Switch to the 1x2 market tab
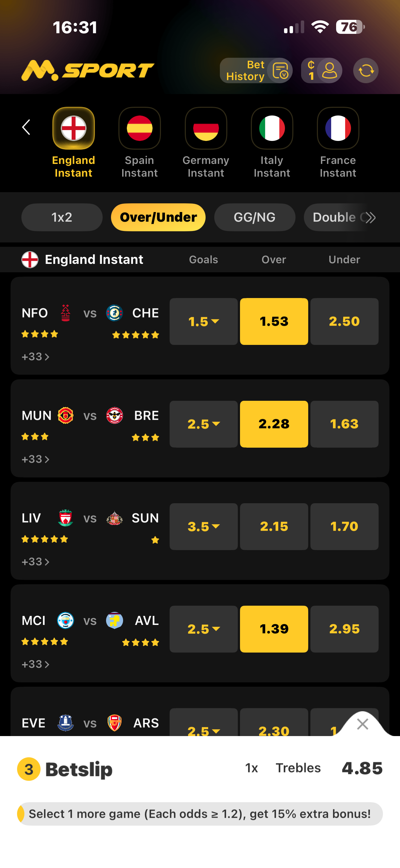Screen dimensions: 400x868 point(62,217)
